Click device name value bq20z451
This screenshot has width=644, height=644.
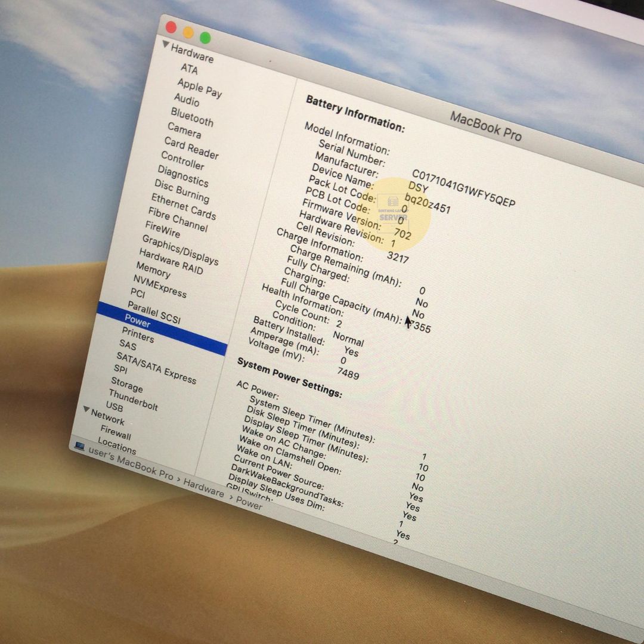click(x=428, y=203)
